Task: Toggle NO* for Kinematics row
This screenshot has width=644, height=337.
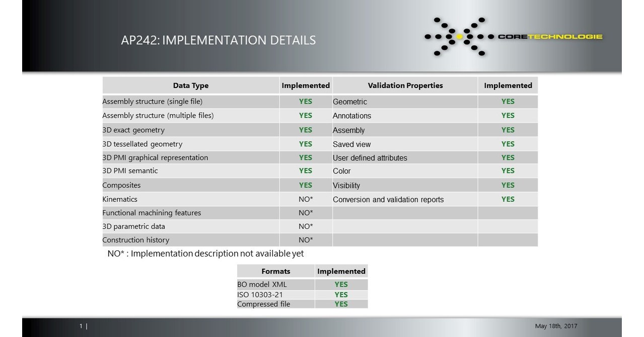Action: pyautogui.click(x=305, y=199)
